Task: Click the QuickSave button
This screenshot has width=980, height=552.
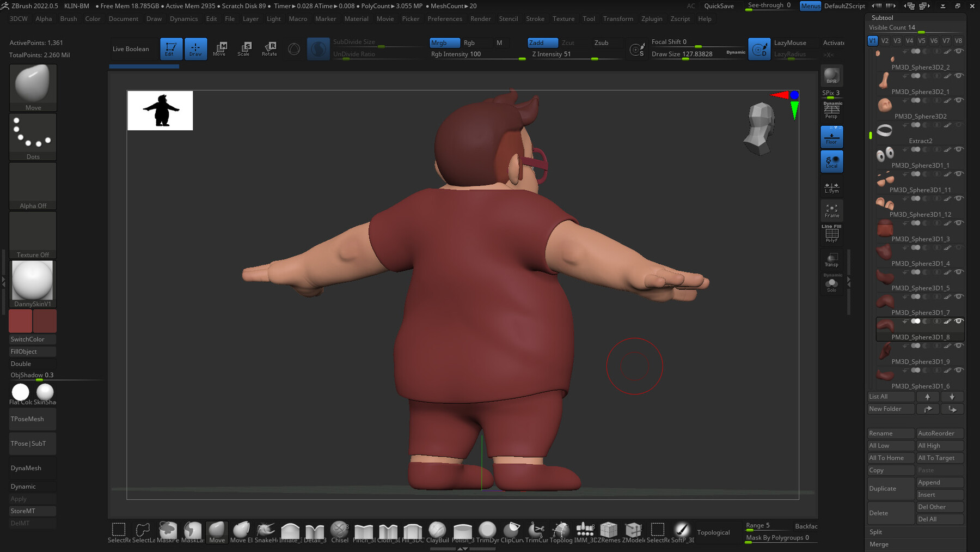Action: pyautogui.click(x=719, y=6)
